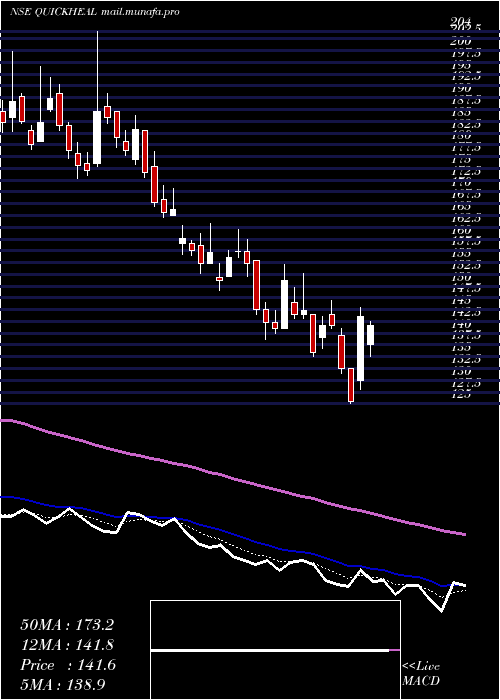Click the 12MA : 141.8 label
The height and width of the screenshot is (700, 500).
[67, 645]
